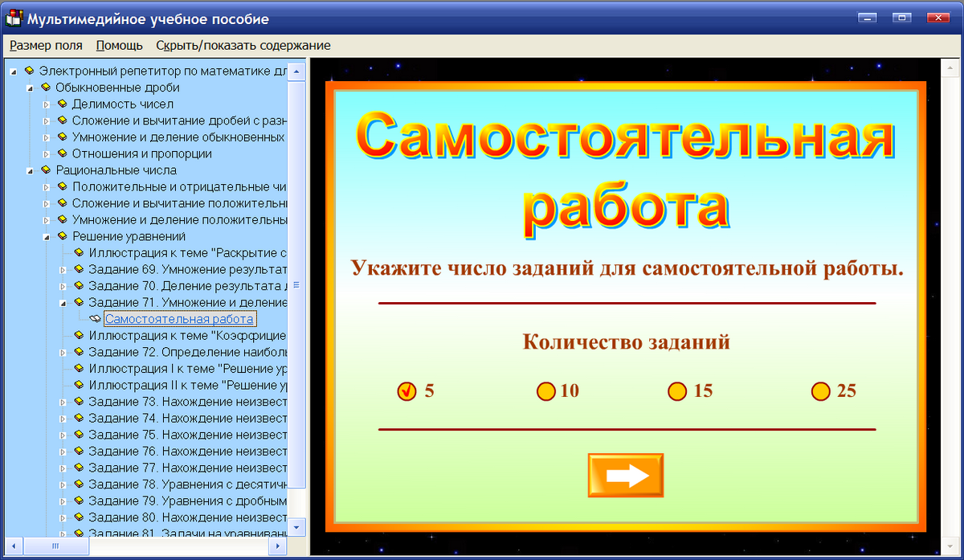The height and width of the screenshot is (560, 964).
Task: Select the "25" tasks radio button
Action: (x=820, y=391)
